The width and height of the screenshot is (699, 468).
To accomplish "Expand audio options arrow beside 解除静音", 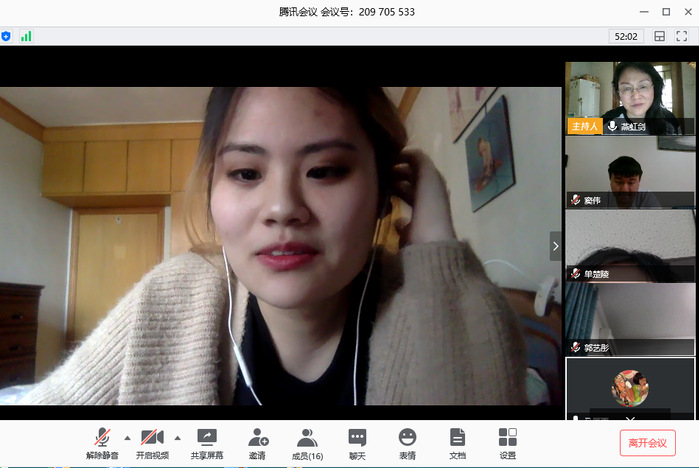I will coord(126,438).
